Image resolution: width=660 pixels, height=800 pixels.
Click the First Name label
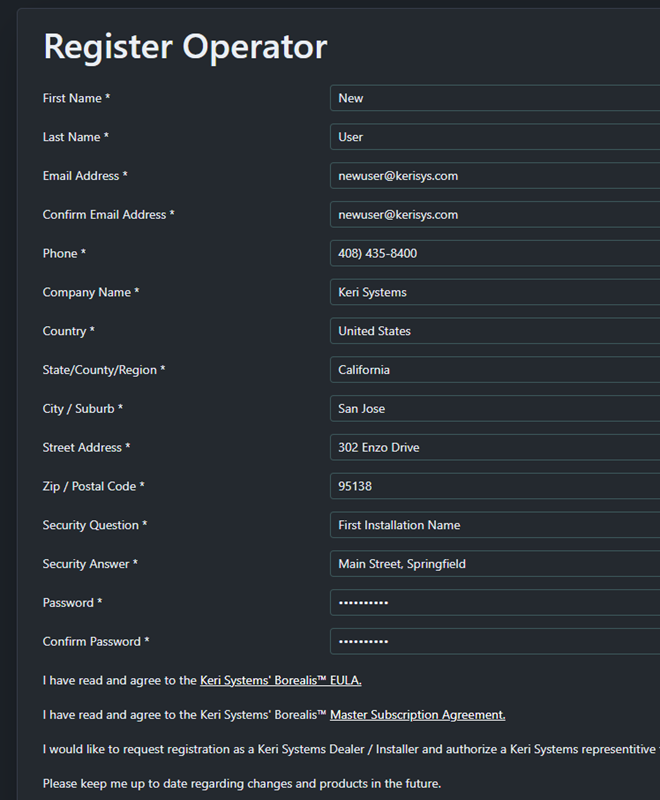coord(77,98)
